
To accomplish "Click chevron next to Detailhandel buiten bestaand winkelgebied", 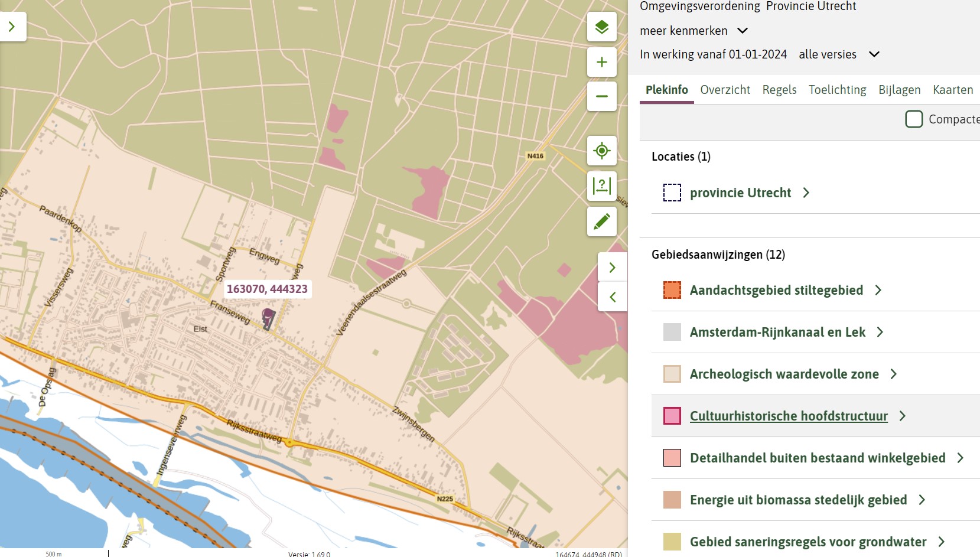I will pyautogui.click(x=961, y=458).
